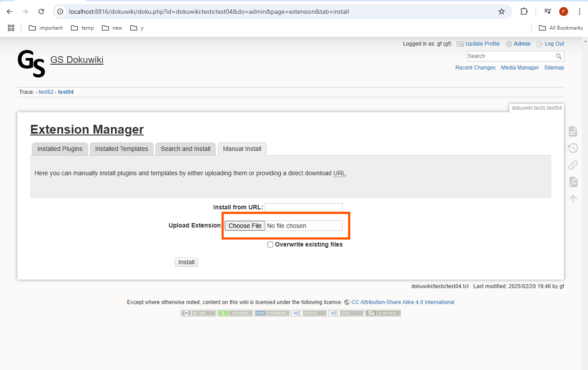Reload the page with the refresh icon
The width and height of the screenshot is (588, 370).
click(x=41, y=12)
